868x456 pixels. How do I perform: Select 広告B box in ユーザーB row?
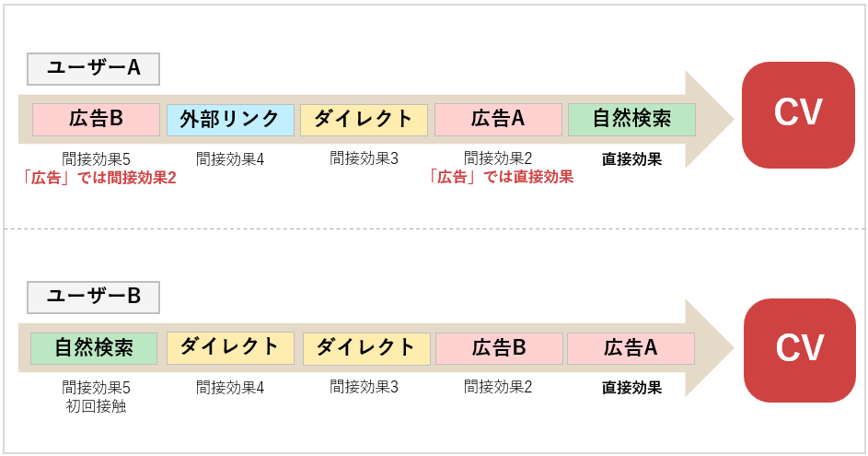[498, 347]
